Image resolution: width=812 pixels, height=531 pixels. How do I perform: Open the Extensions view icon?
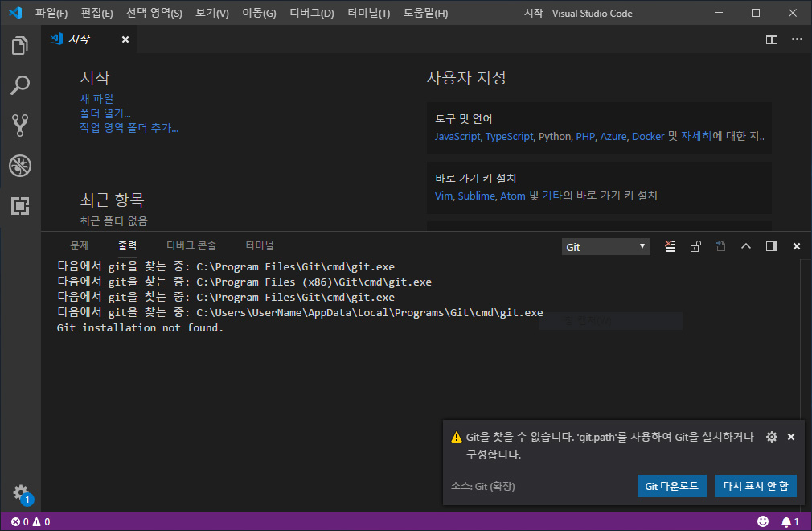click(x=19, y=206)
